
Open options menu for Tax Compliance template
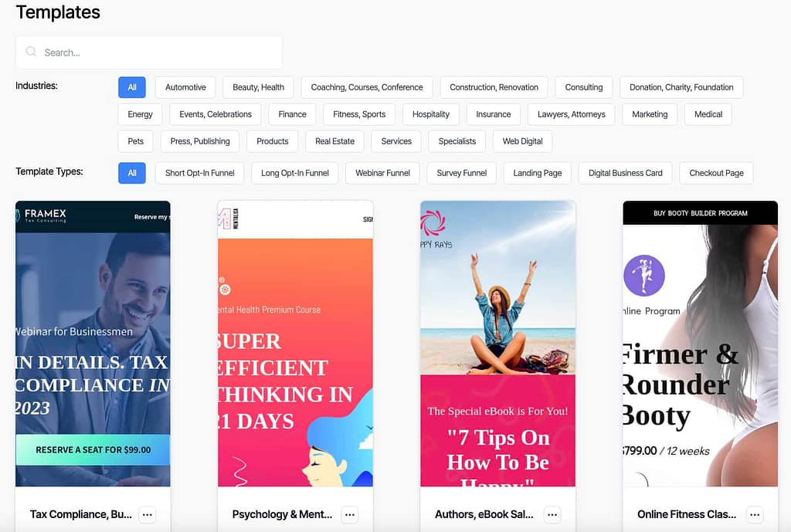[148, 514]
